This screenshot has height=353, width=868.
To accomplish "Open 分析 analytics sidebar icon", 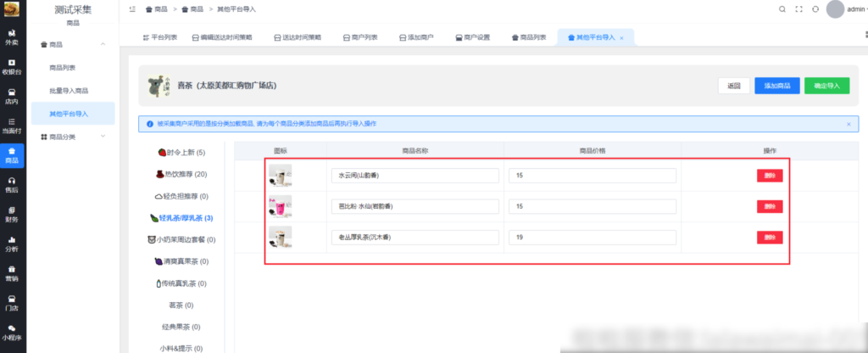I will point(12,244).
